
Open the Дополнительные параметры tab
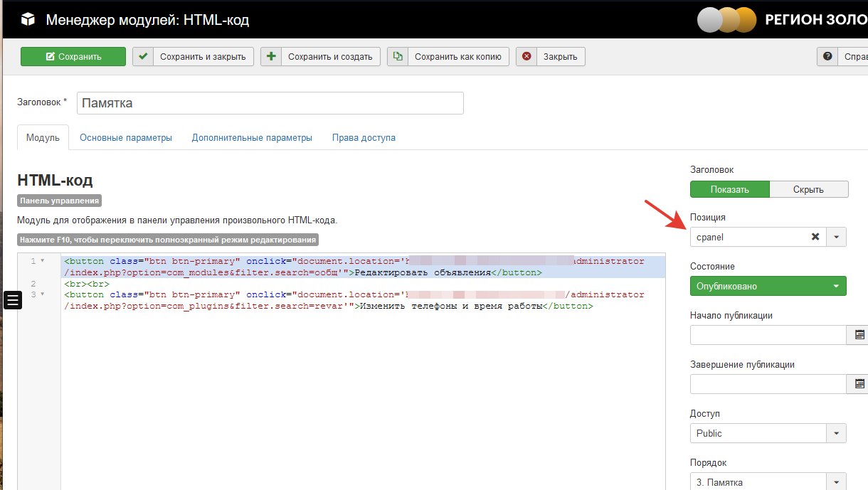click(x=252, y=138)
